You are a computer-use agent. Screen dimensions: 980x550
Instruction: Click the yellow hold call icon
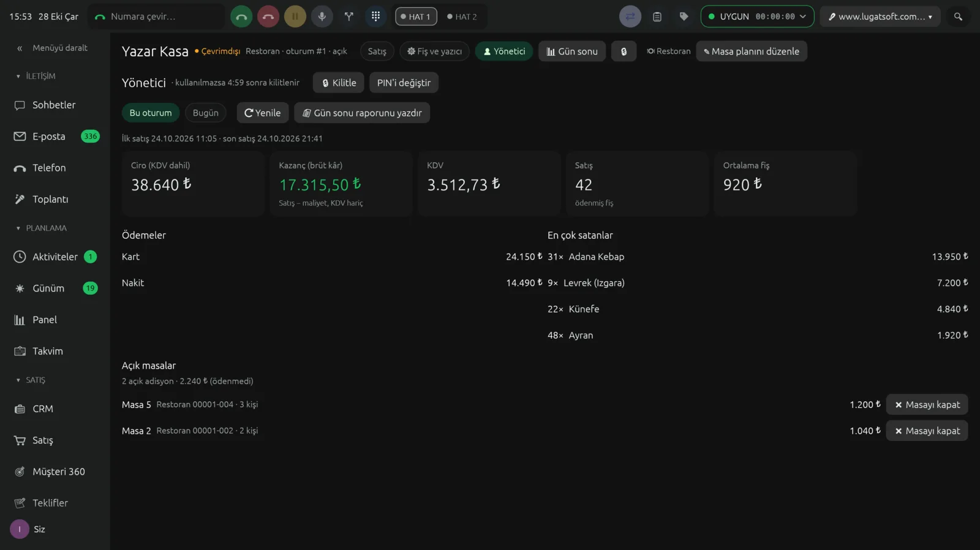point(295,17)
